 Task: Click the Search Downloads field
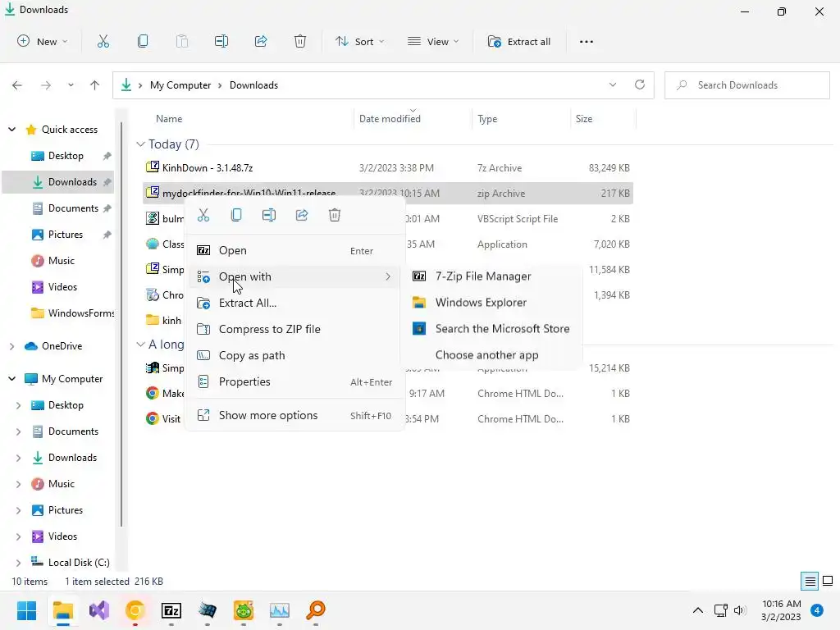click(x=747, y=85)
